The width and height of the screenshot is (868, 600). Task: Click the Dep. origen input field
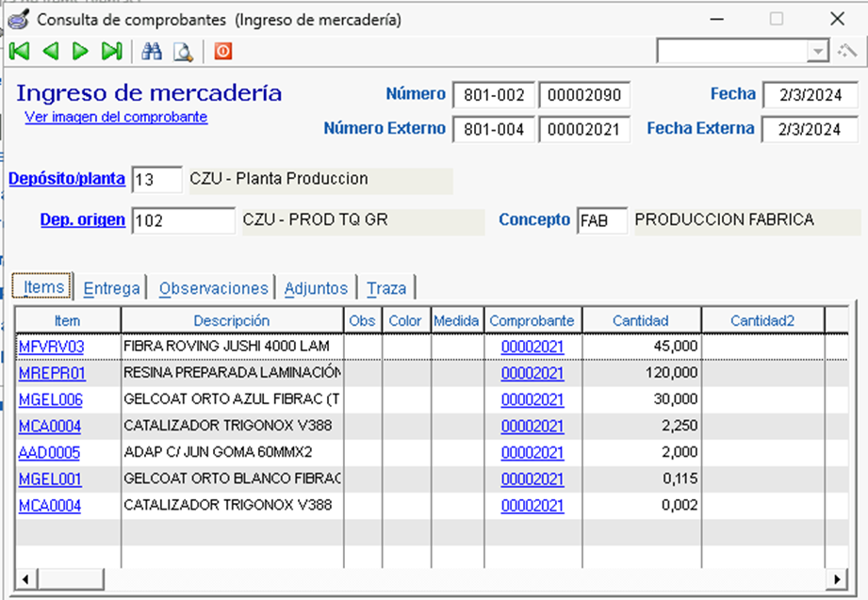point(183,220)
